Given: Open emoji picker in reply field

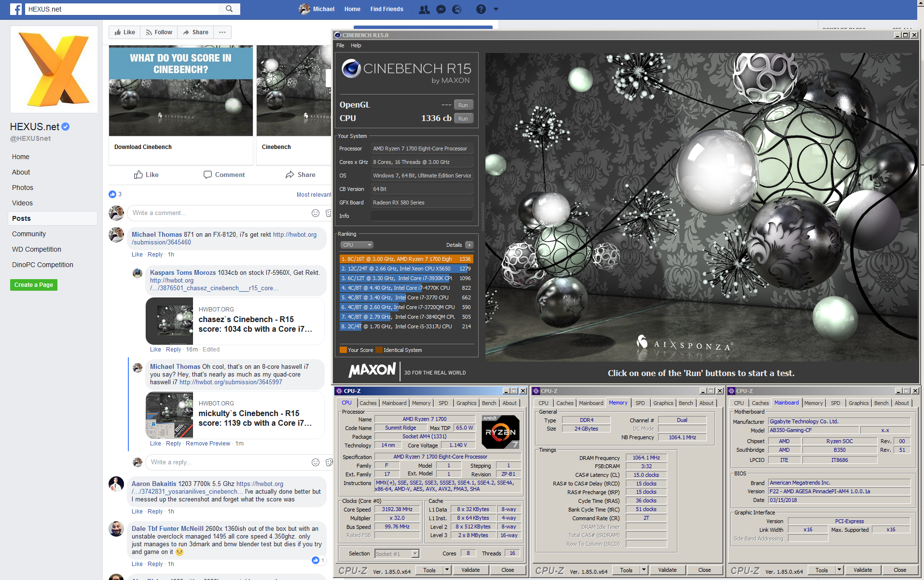Looking at the screenshot, I should 316,462.
